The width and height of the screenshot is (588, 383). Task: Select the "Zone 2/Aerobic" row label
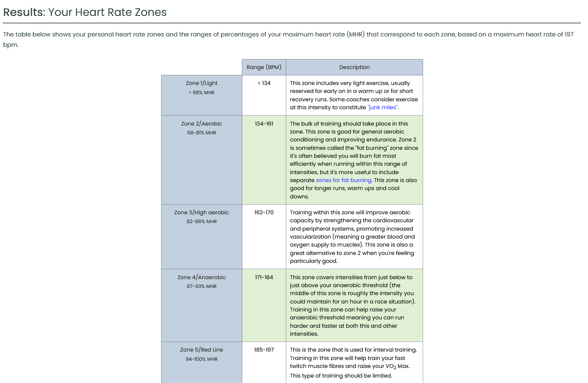point(202,124)
